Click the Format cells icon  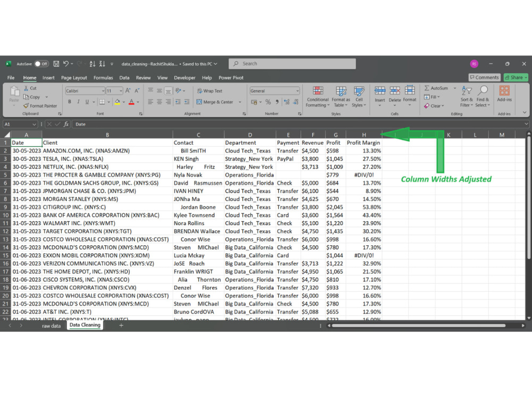coord(410,90)
